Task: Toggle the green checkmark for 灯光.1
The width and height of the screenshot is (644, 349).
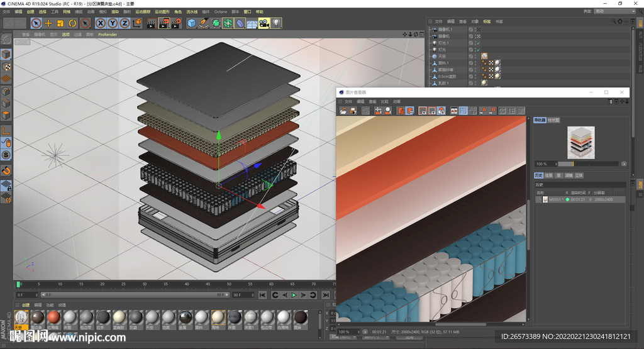Action: pyautogui.click(x=479, y=43)
